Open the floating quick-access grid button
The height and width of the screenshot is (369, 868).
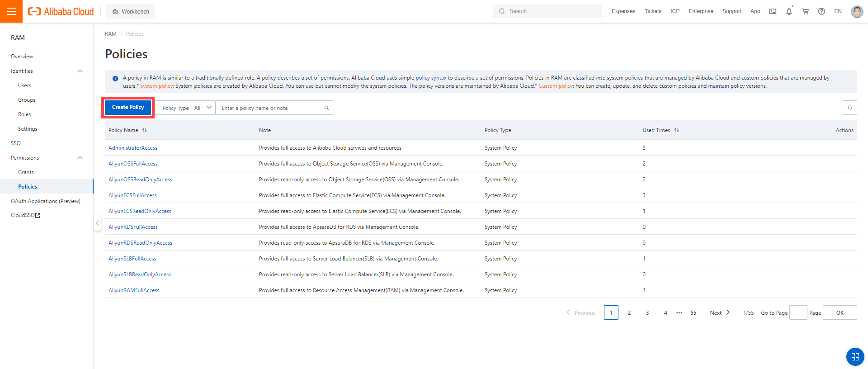tap(855, 357)
